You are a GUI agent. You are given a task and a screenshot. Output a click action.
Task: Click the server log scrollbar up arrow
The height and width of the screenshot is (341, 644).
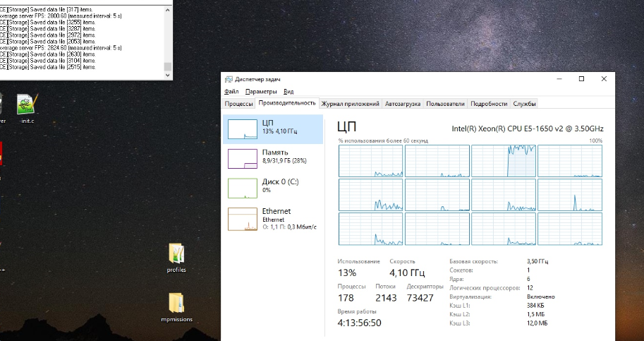168,10
